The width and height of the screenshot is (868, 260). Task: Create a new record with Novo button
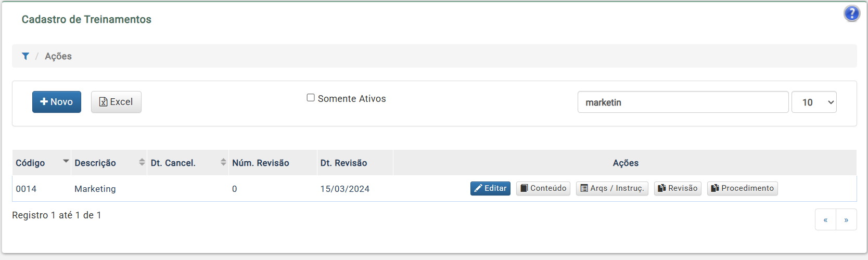coord(57,102)
